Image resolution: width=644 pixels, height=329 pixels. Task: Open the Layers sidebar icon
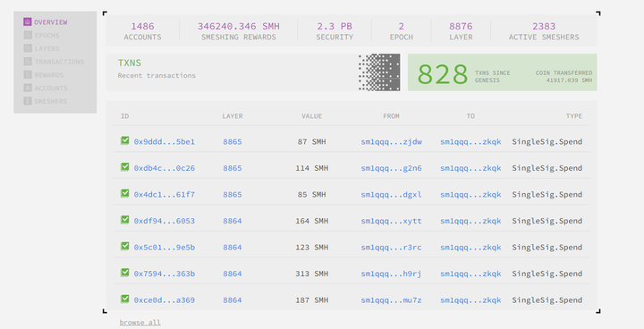tap(28, 48)
